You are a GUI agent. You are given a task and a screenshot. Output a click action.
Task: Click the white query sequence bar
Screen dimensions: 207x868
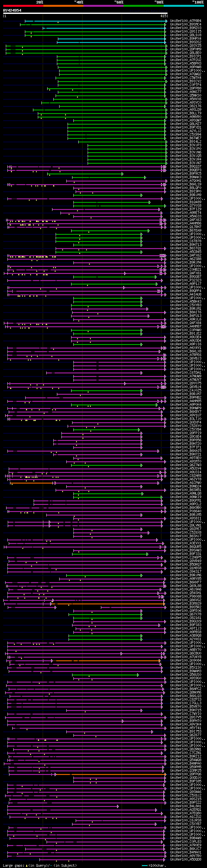85,14
